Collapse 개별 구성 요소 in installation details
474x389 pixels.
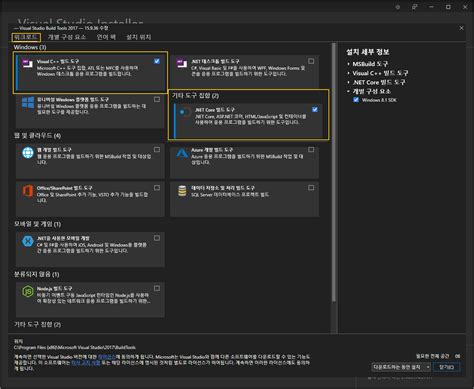(x=349, y=91)
